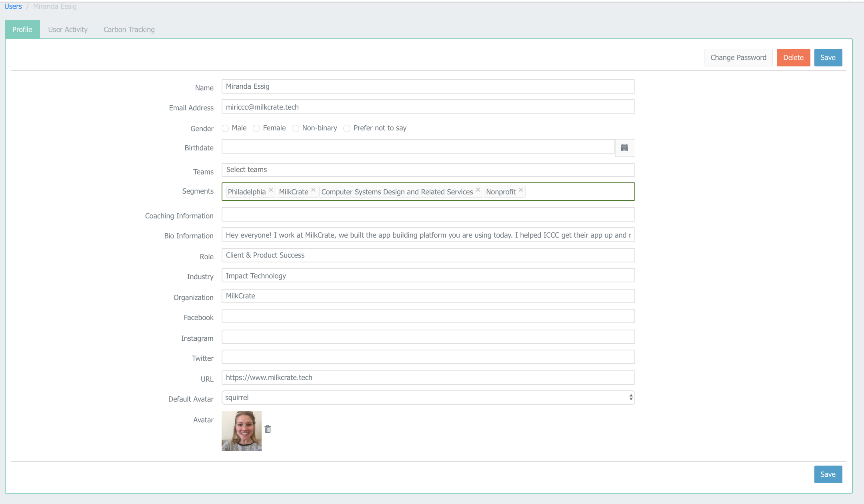
Task: Click the orange Delete button
Action: [x=794, y=58]
